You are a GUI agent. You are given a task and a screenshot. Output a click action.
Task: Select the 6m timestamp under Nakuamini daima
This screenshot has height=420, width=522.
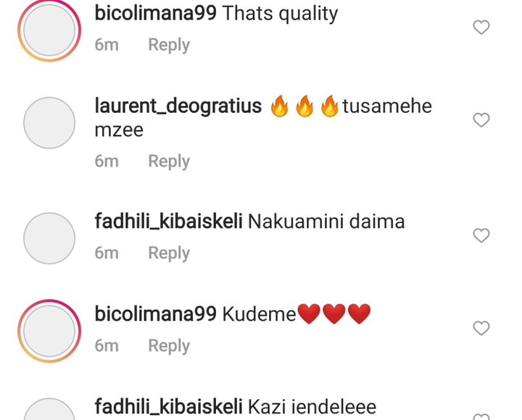(107, 253)
